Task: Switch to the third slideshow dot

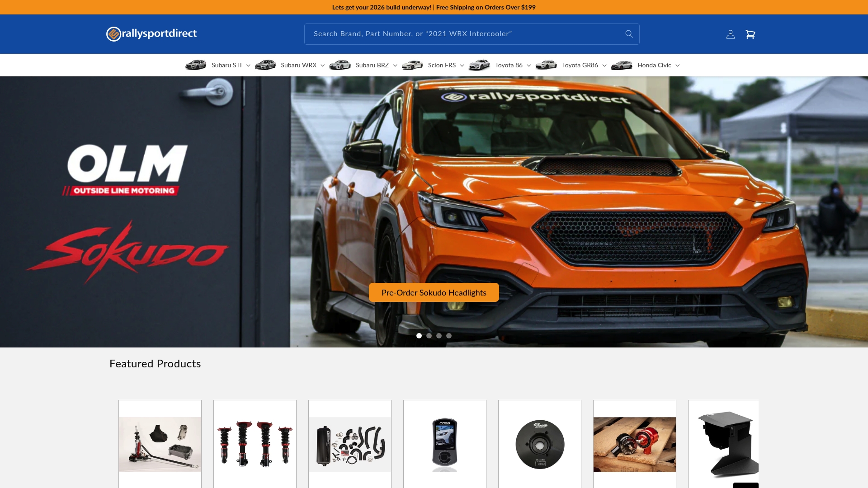Action: point(439,336)
